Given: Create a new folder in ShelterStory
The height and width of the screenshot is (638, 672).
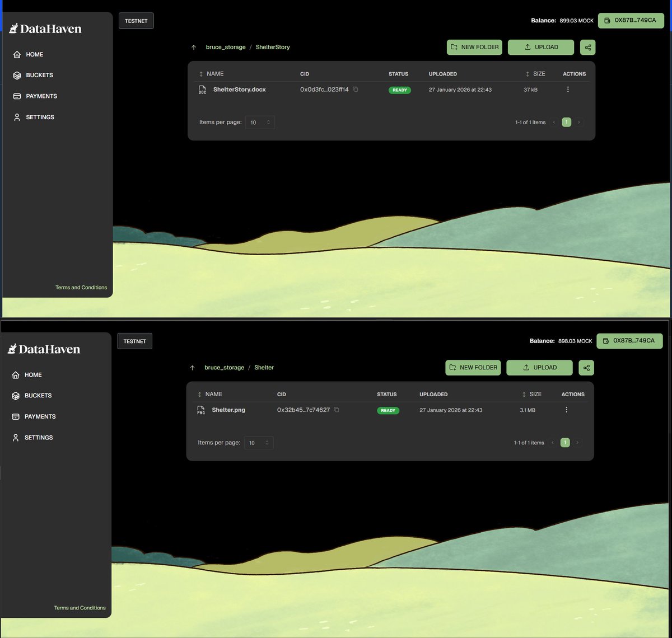Looking at the screenshot, I should (x=474, y=47).
